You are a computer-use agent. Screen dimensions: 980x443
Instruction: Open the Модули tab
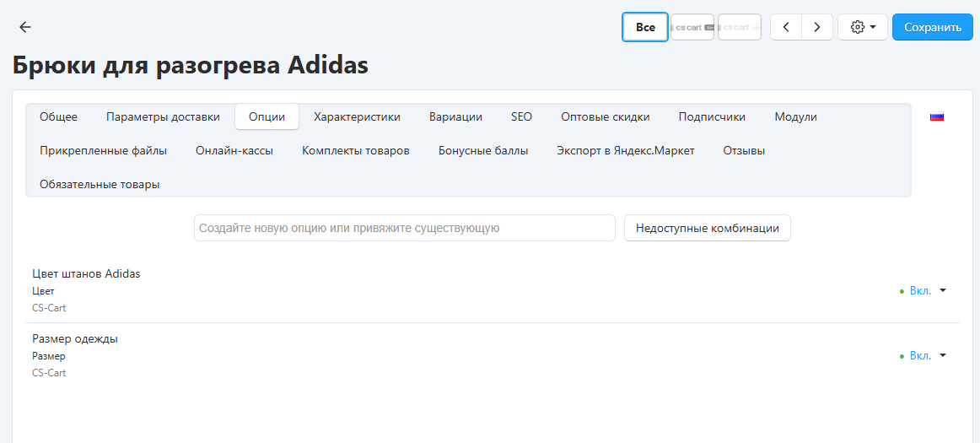[x=795, y=116]
